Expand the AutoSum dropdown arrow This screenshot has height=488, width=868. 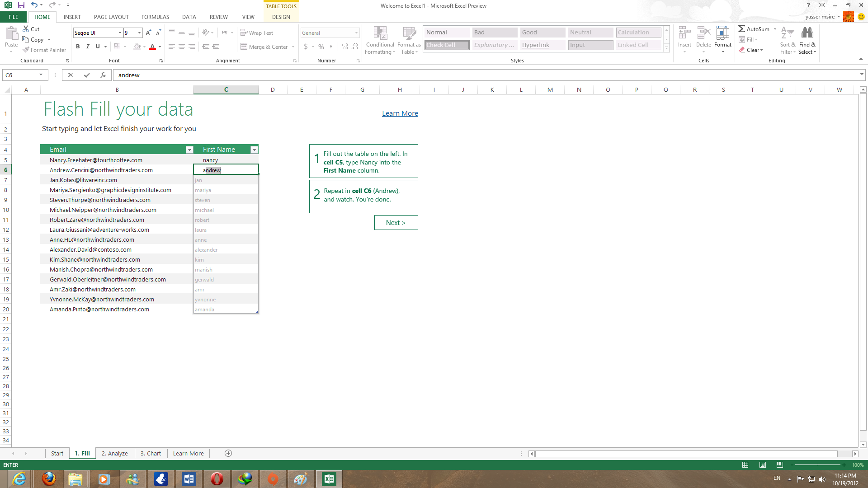coord(775,29)
